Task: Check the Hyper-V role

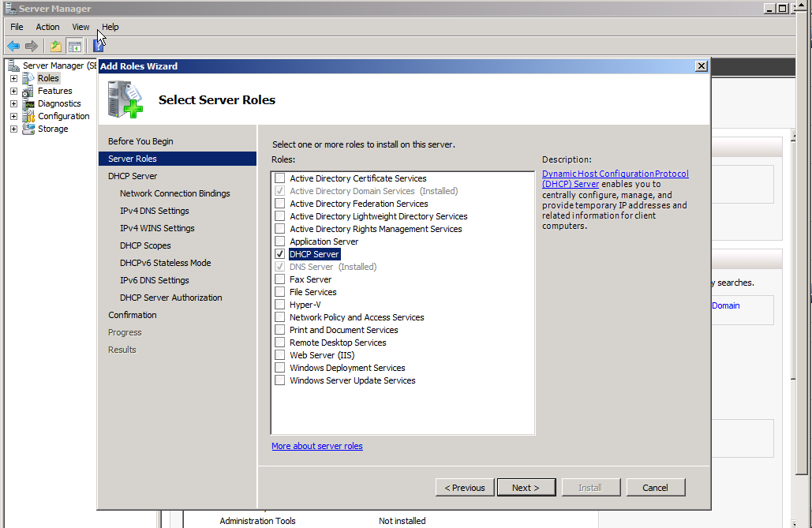Action: click(279, 305)
